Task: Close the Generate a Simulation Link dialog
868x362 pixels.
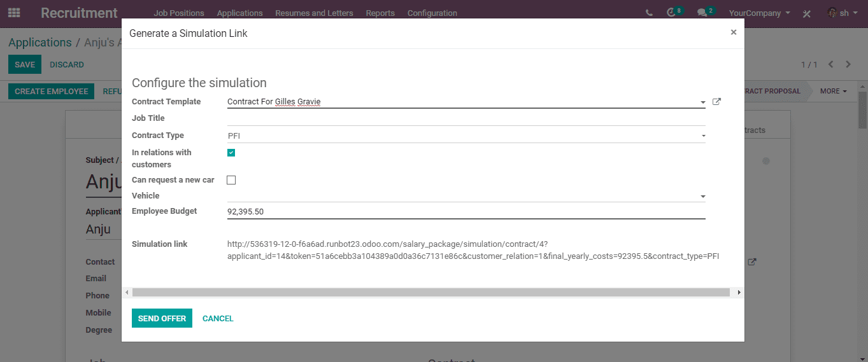Action: (x=734, y=32)
